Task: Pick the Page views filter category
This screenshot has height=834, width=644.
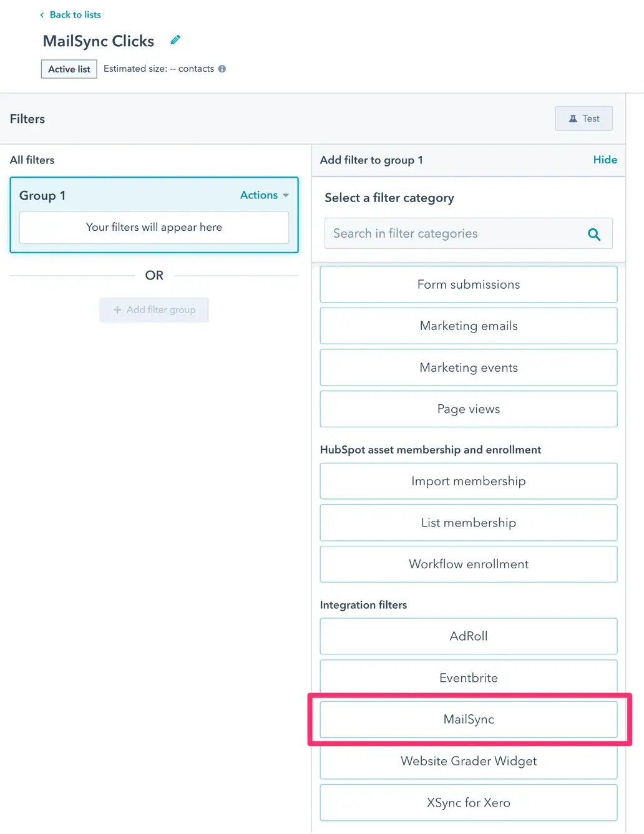Action: (x=469, y=409)
